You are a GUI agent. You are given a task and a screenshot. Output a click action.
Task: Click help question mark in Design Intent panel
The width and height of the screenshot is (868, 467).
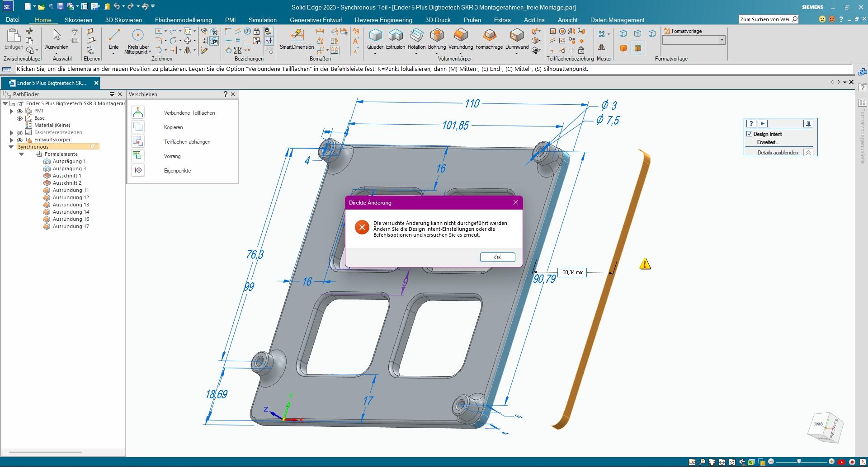pyautogui.click(x=751, y=123)
